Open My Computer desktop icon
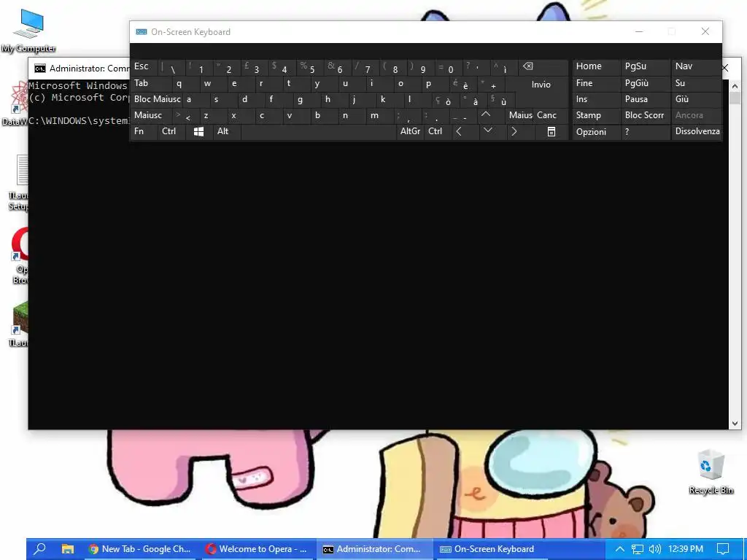Viewport: 747px width, 560px height. [x=28, y=31]
